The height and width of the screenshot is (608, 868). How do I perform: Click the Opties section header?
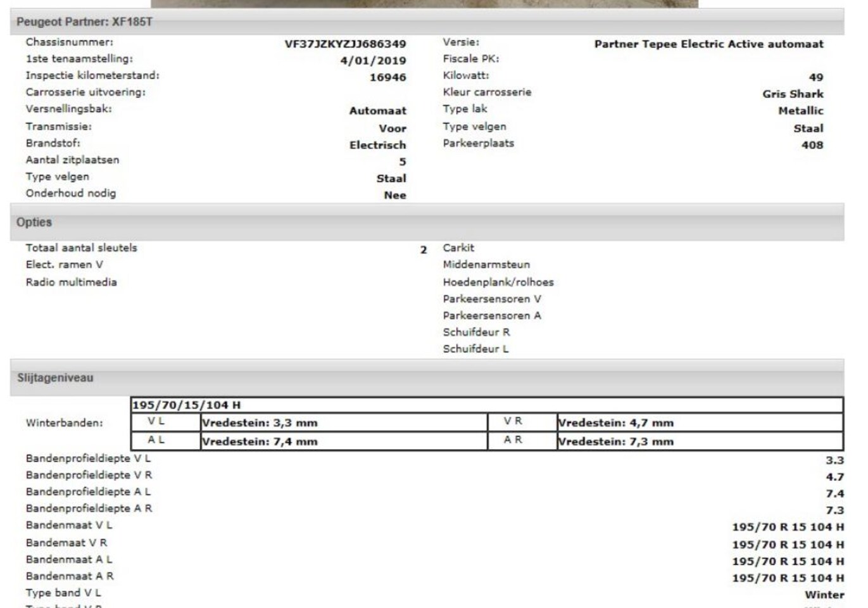click(427, 222)
